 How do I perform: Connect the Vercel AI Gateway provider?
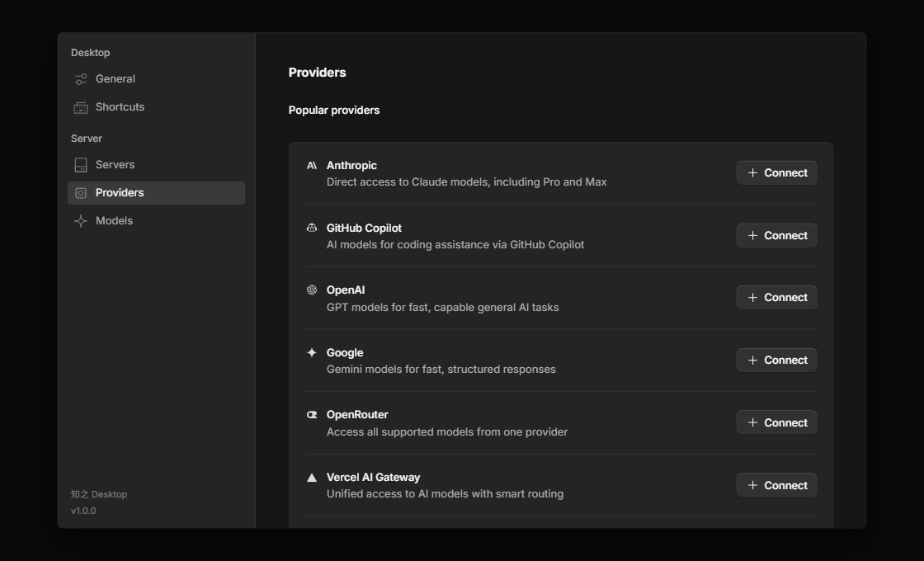[776, 485]
